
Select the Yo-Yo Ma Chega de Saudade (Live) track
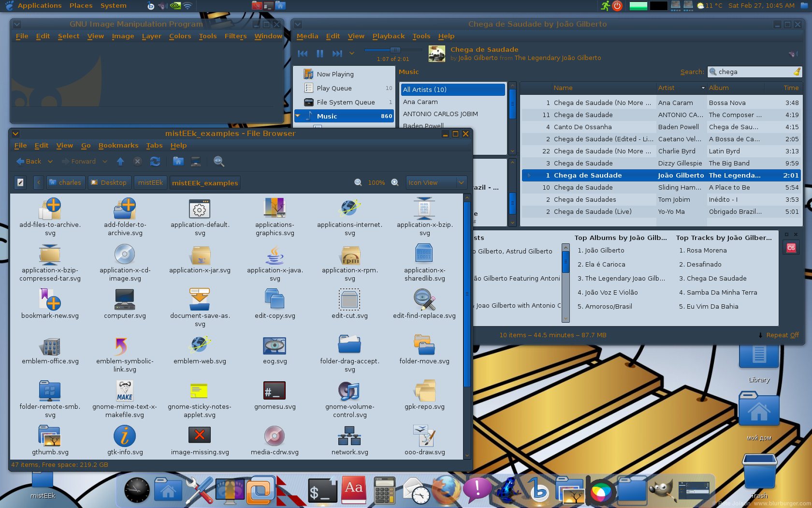661,211
